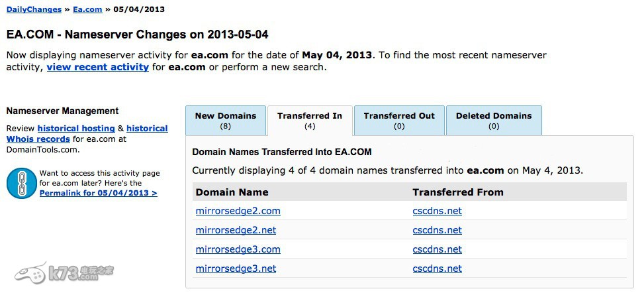Open the mirrorsedge2.net domain link

coord(236,230)
